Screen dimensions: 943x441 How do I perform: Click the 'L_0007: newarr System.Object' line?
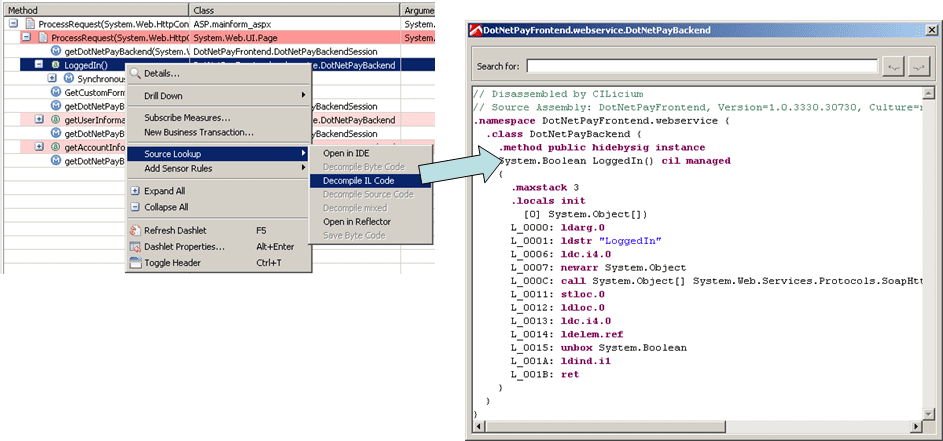tap(598, 267)
